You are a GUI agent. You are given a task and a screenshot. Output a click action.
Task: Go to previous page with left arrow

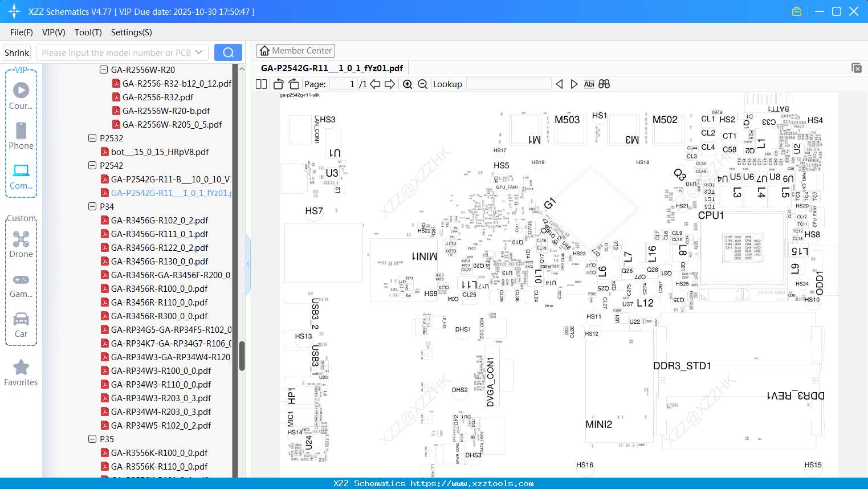point(375,84)
